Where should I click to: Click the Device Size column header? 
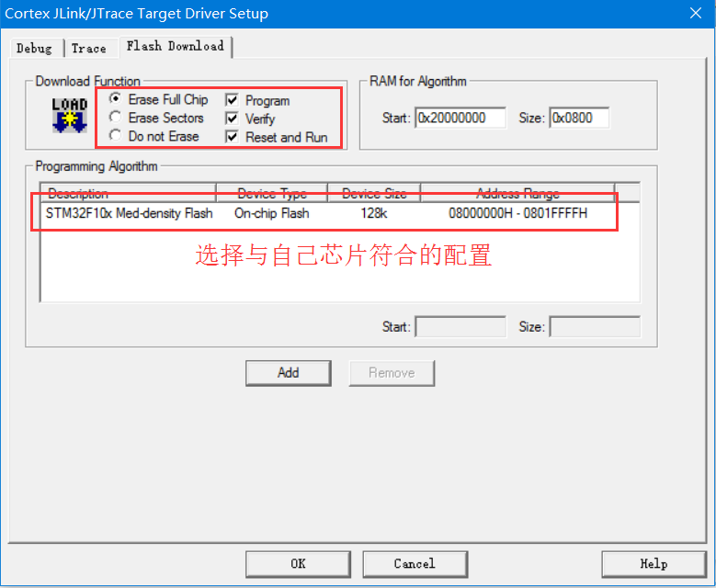click(x=374, y=194)
